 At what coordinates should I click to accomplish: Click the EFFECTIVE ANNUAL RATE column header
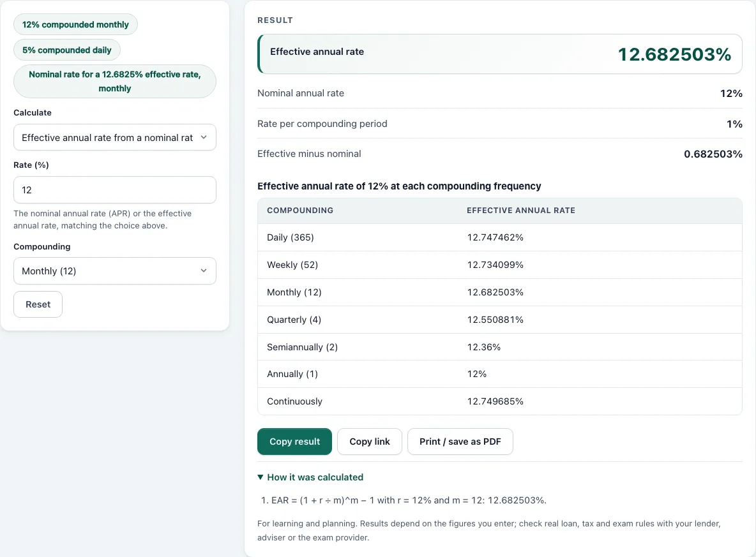pyautogui.click(x=521, y=211)
